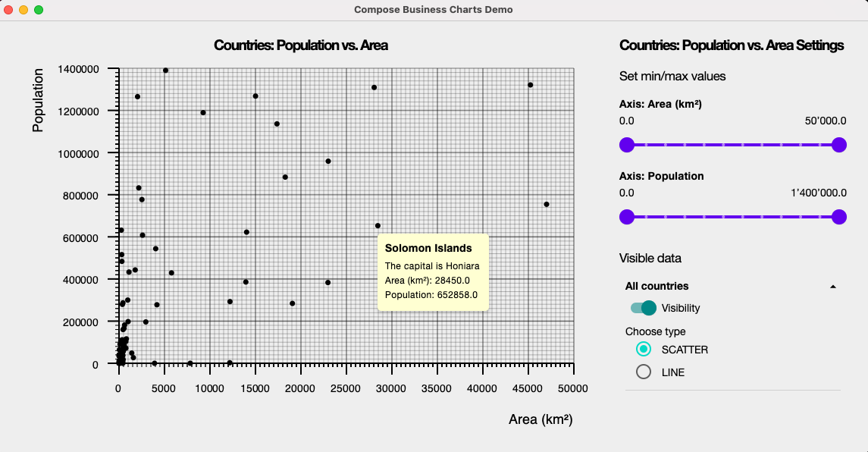
Task: Collapse the All countries section arrow
Action: (832, 287)
